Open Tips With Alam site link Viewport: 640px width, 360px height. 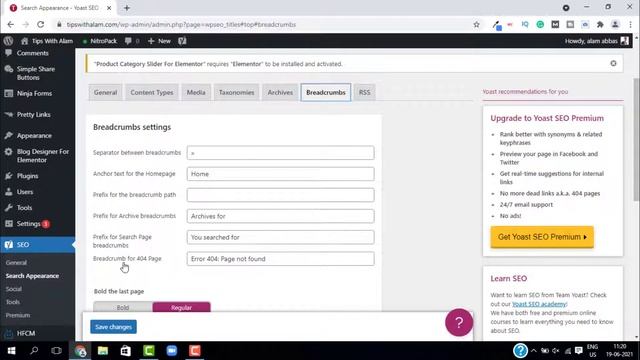pos(47,41)
